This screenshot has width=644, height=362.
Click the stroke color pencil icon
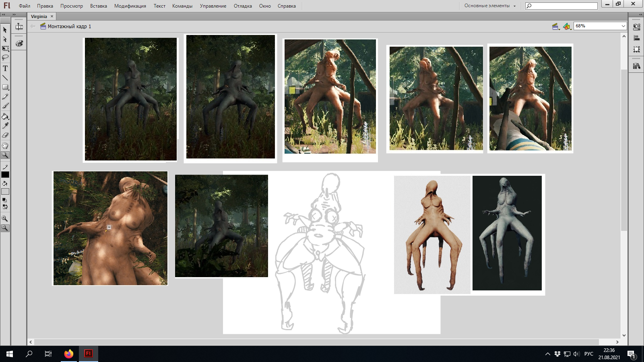coord(5,167)
